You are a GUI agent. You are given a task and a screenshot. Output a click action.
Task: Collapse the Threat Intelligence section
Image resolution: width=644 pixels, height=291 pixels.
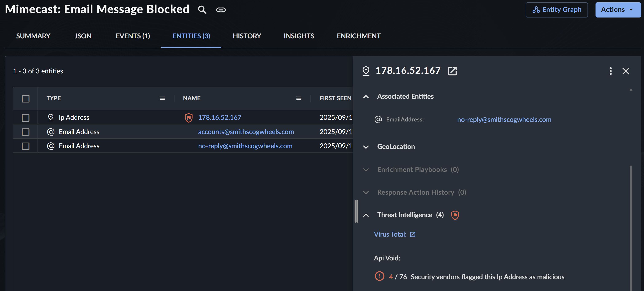tap(366, 215)
